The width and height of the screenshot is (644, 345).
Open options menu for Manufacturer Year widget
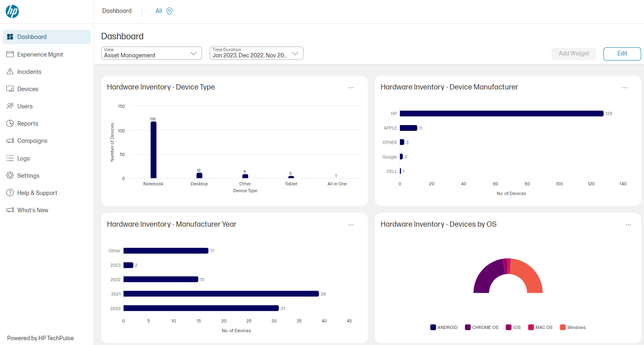pos(351,225)
